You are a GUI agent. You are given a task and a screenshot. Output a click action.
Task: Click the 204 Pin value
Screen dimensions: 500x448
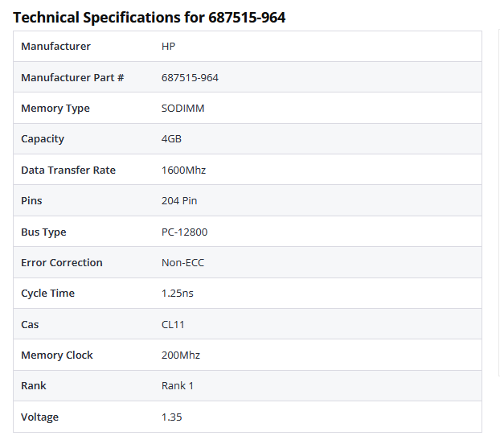pos(179,201)
